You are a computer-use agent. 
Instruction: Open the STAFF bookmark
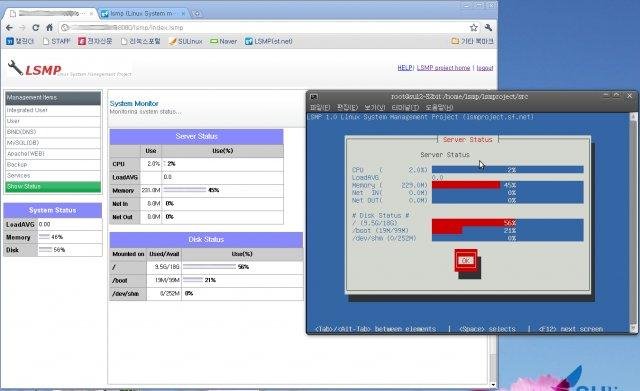(57, 41)
